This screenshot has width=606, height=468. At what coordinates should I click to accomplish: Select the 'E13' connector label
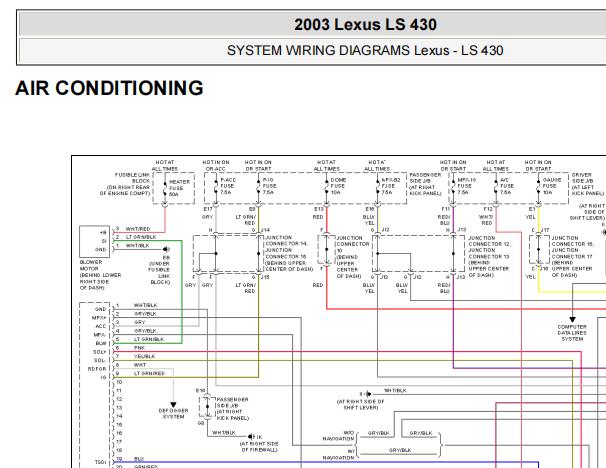[319, 209]
